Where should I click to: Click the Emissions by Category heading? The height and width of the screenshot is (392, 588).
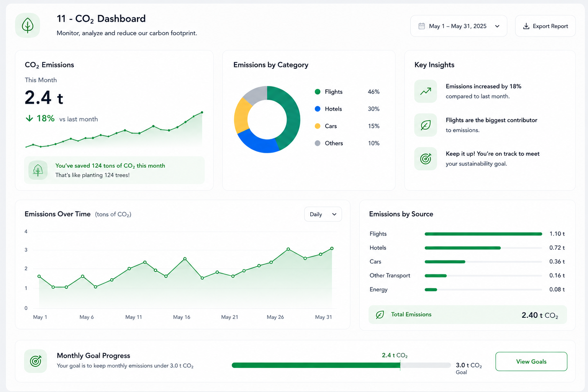point(271,65)
